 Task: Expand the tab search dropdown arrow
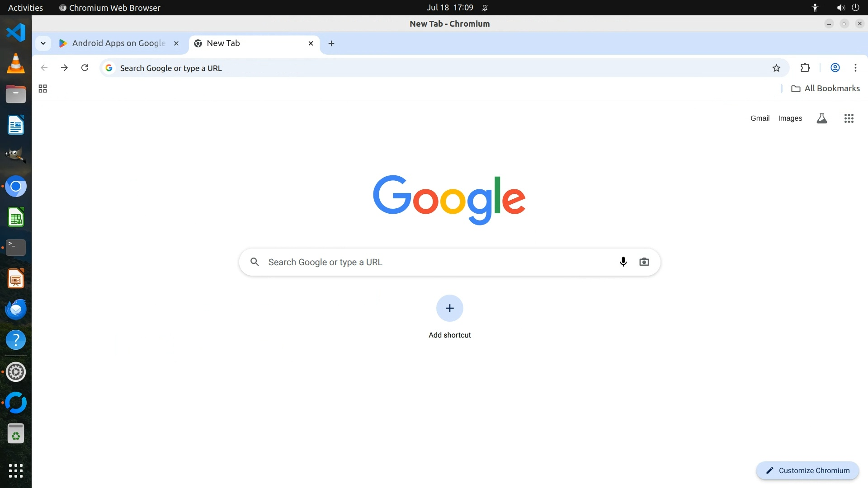coord(43,43)
